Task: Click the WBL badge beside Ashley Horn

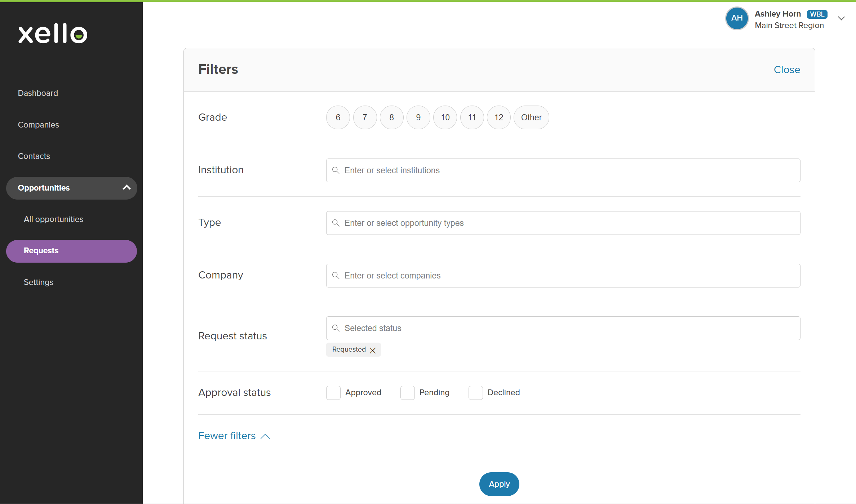Action: pos(817,14)
